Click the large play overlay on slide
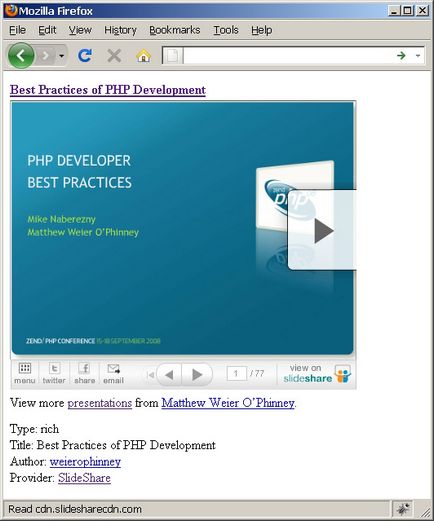Image resolution: width=434 pixels, height=521 pixels. pos(322,230)
